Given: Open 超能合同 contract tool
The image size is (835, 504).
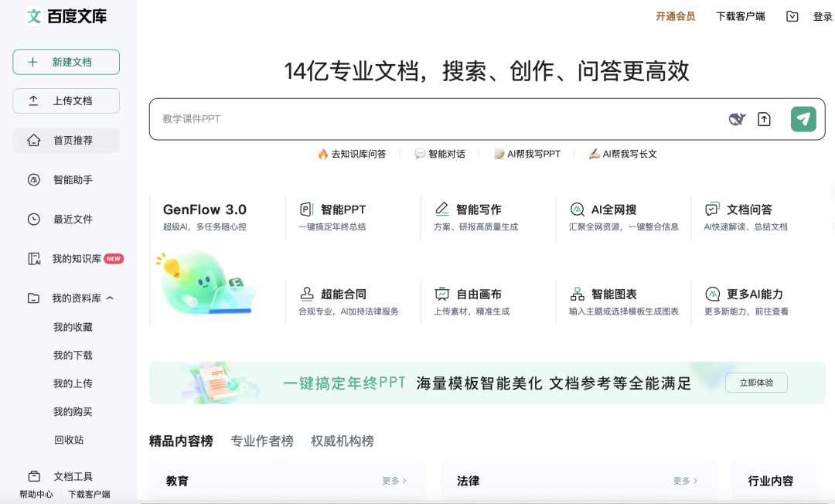Looking at the screenshot, I should [x=343, y=295].
